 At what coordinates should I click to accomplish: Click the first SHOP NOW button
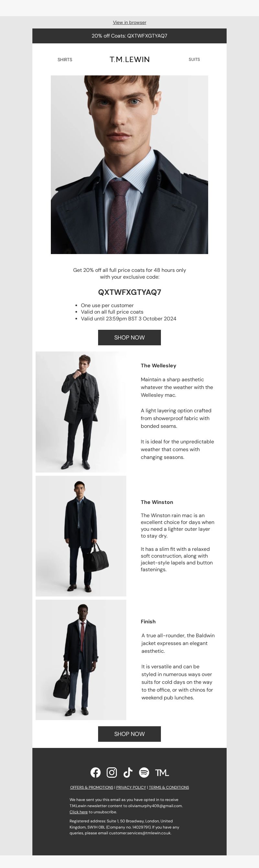coord(129,337)
